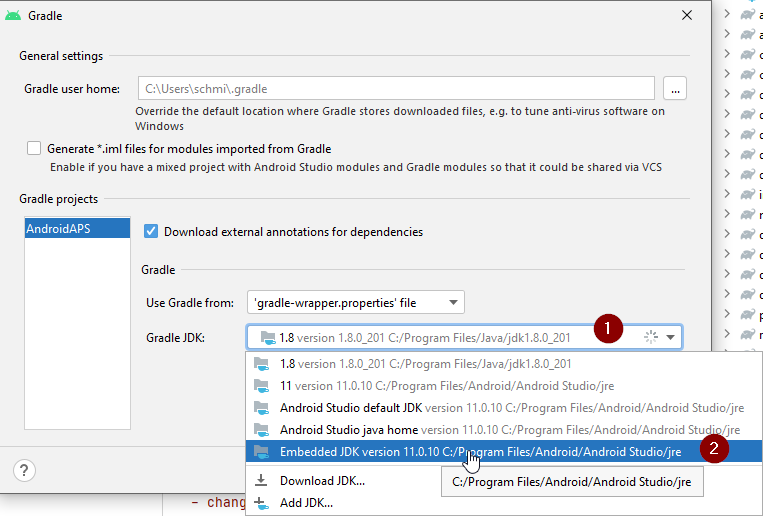Image resolution: width=763 pixels, height=516 pixels.
Task: Pick Android Studio default JDK from the list
Action: tap(504, 407)
